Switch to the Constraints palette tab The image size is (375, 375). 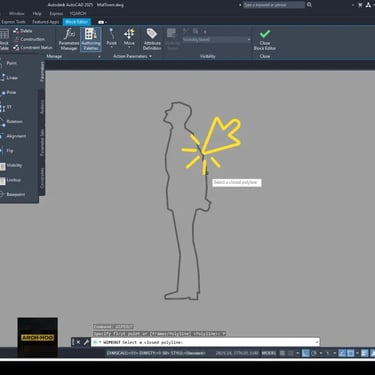42,178
